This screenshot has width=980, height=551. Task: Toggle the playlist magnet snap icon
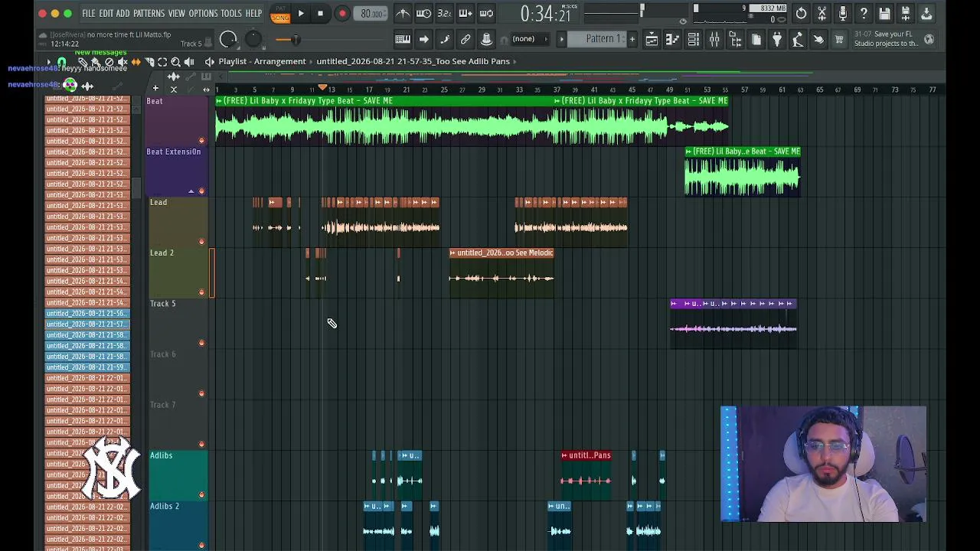tap(62, 61)
